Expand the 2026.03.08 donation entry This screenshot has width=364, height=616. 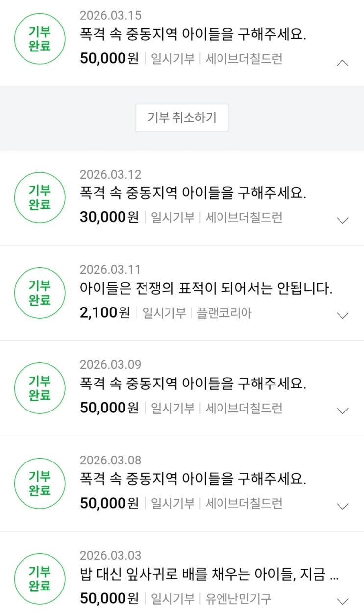pyautogui.click(x=343, y=506)
